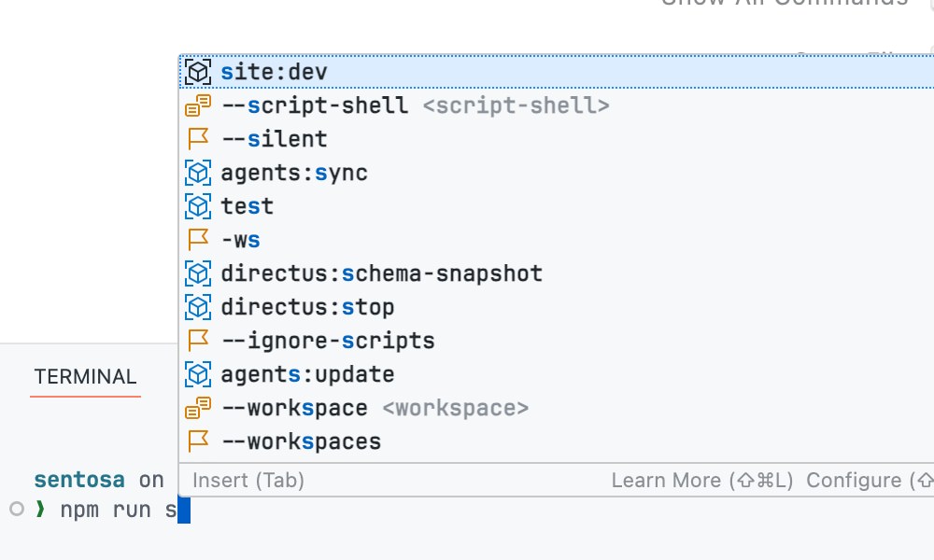The height and width of the screenshot is (560, 934).
Task: Click the package icon beside test
Action: tap(198, 205)
